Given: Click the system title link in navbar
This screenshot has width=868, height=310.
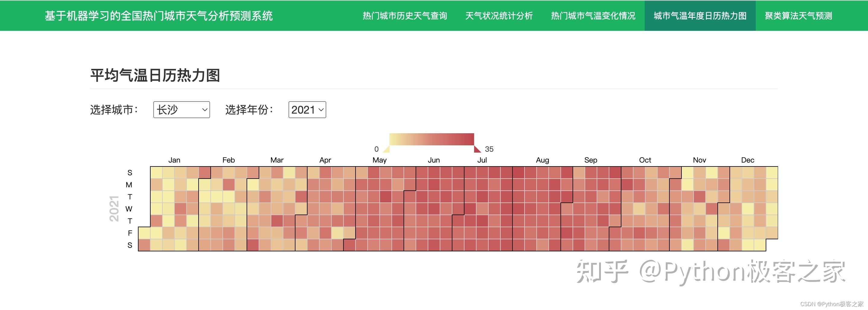Looking at the screenshot, I should (159, 15).
